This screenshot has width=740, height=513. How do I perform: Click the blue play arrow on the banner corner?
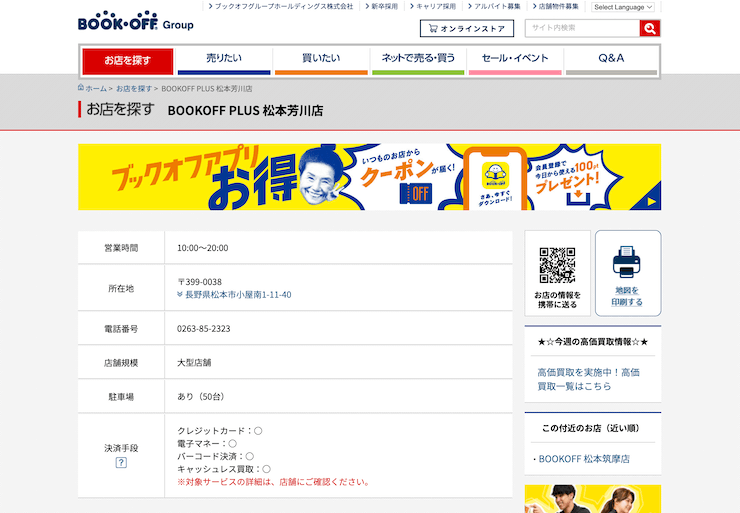pyautogui.click(x=651, y=202)
